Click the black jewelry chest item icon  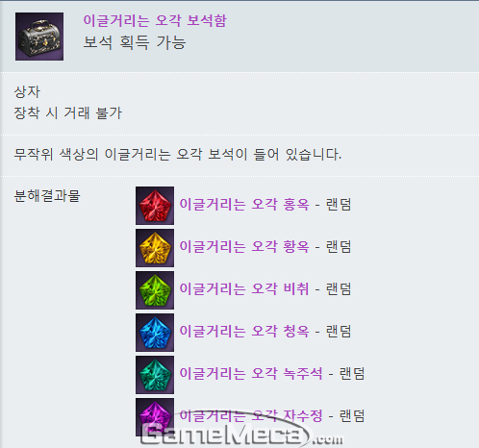(39, 37)
